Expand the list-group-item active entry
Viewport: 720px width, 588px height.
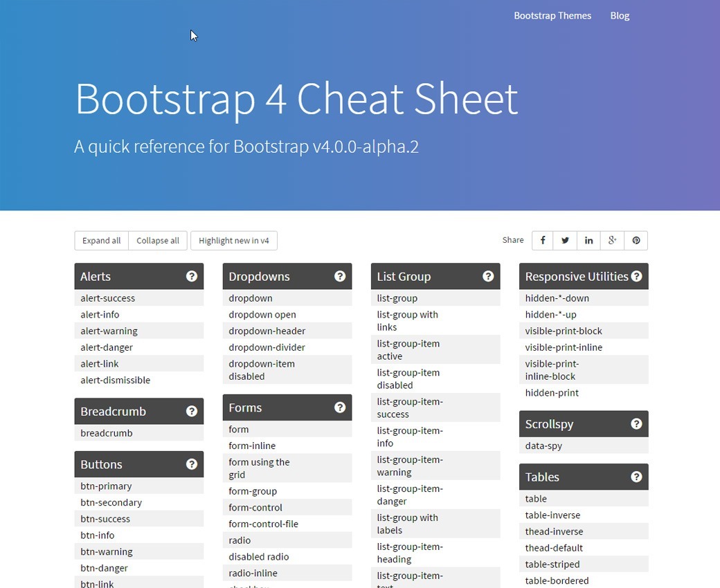(x=408, y=350)
